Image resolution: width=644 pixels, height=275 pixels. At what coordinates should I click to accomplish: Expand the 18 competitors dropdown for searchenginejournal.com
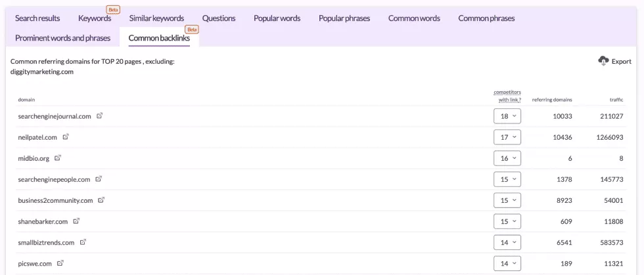coord(507,116)
